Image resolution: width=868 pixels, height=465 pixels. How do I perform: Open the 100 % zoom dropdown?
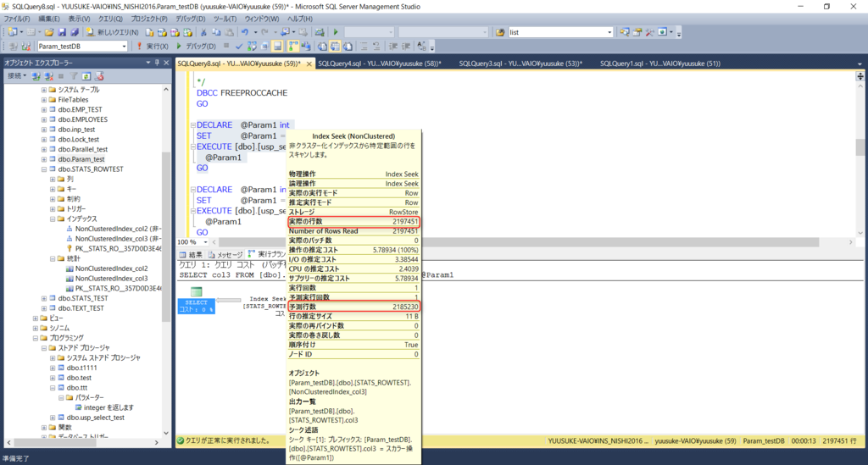tap(205, 242)
